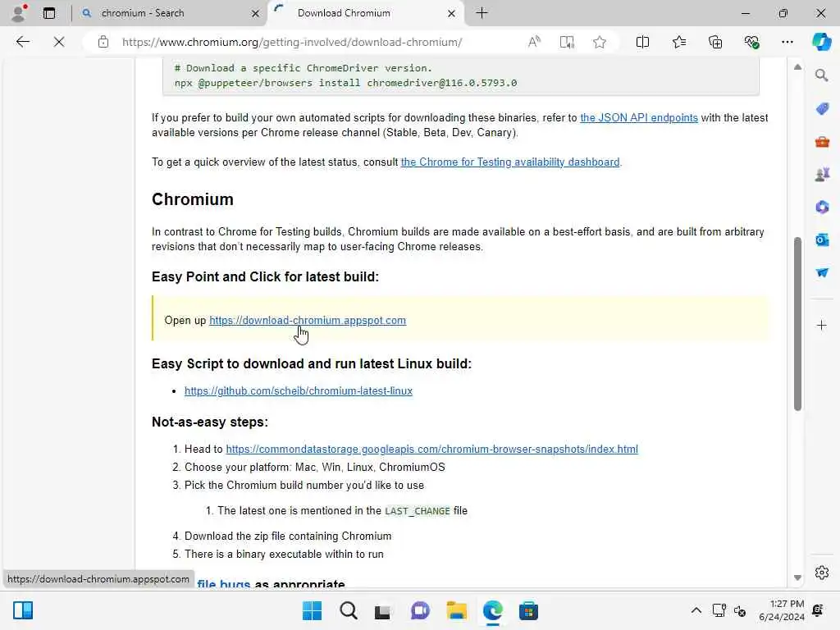Click the scrollbar down arrow

coord(797,577)
